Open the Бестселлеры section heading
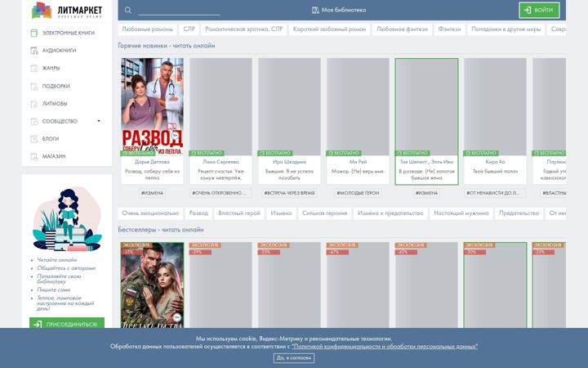Screen dimensions: 588x368 (x=161, y=230)
